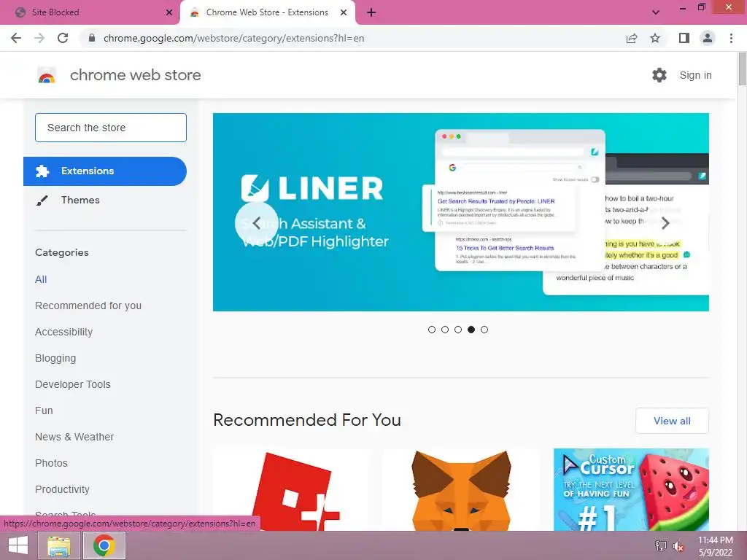Select second carousel dot

click(x=445, y=330)
